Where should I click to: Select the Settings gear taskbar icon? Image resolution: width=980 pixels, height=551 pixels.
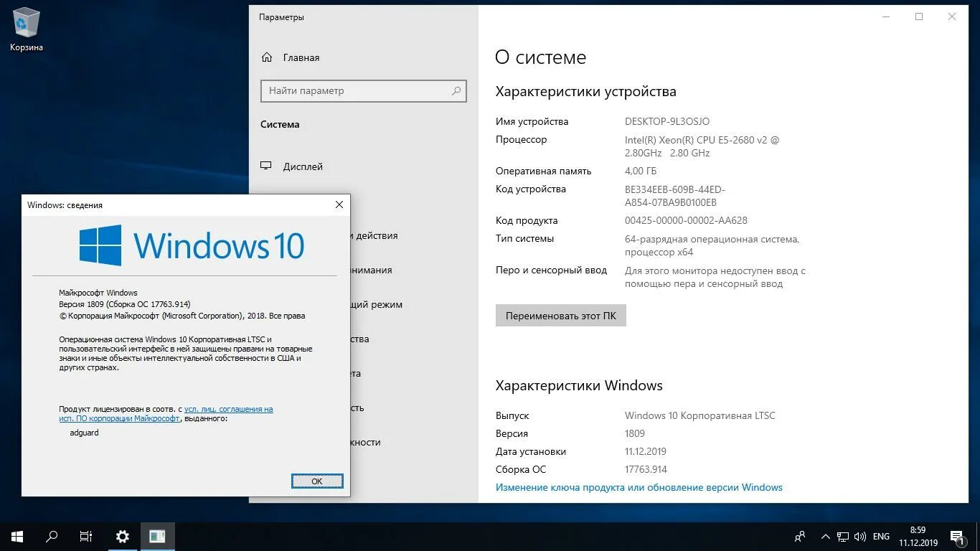pyautogui.click(x=123, y=536)
